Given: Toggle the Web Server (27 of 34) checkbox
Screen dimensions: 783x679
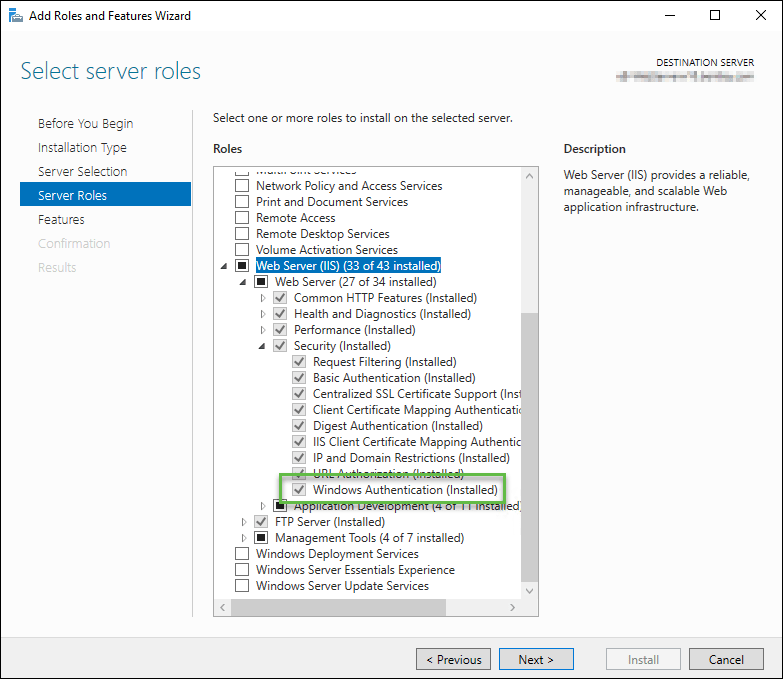Looking at the screenshot, I should (x=261, y=282).
